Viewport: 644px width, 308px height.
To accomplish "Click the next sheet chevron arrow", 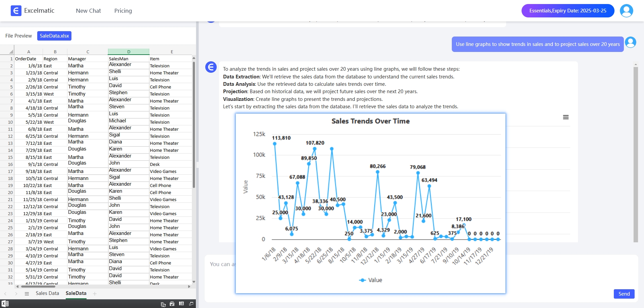I will (16, 294).
